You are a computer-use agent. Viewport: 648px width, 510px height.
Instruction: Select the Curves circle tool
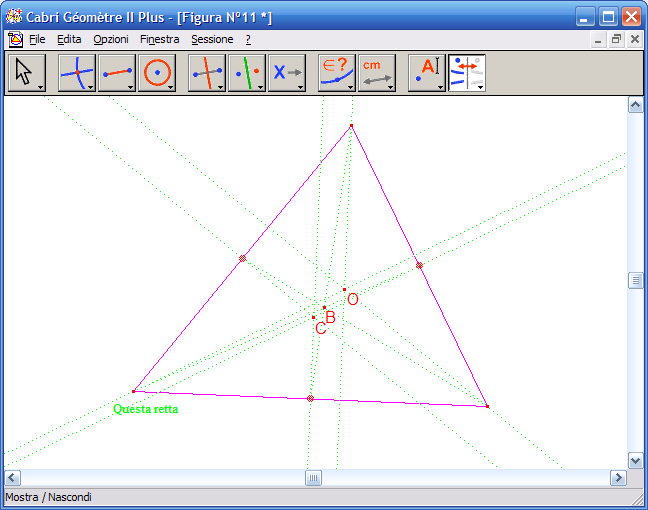coord(157,72)
